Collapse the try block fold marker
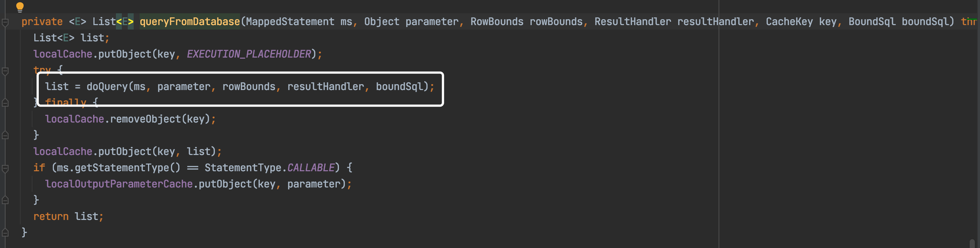 tap(5, 71)
